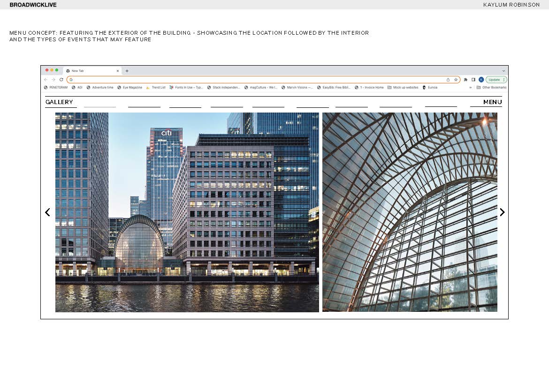Click the address bar field
Screen dimensions: 549x392
(x=258, y=80)
